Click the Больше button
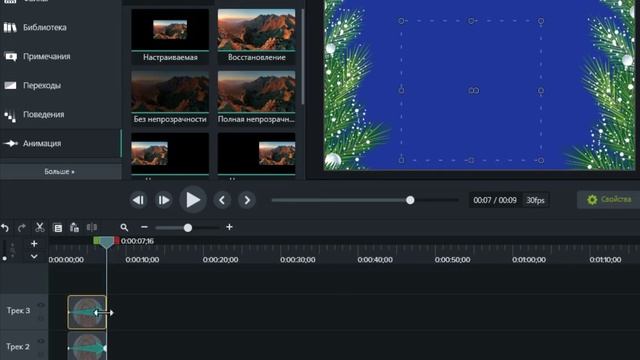The width and height of the screenshot is (640, 360). 60,172
